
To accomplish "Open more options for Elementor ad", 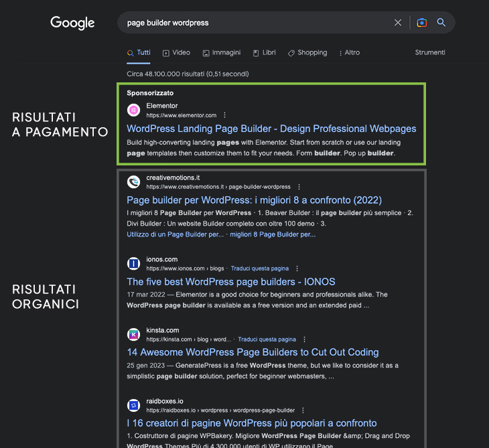I will pyautogui.click(x=224, y=115).
